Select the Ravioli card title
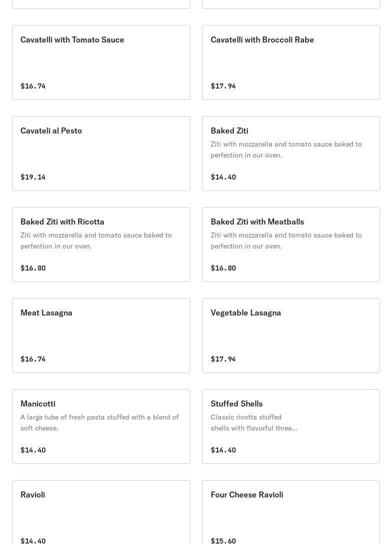 coord(32,495)
